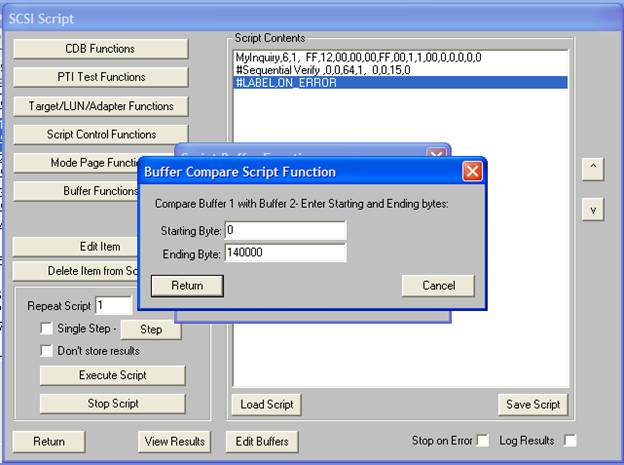
Task: Close the Buffer Compare Script Function dialog
Action: tap(472, 172)
